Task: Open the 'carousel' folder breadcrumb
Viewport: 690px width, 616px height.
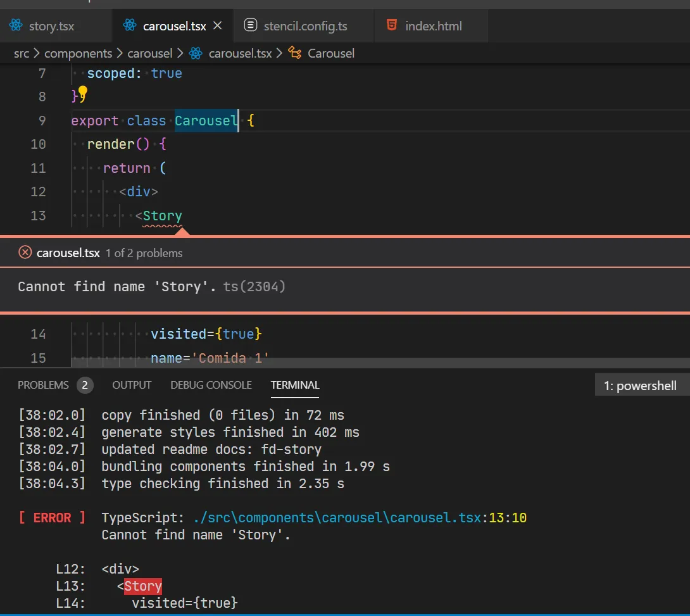Action: pyautogui.click(x=150, y=53)
